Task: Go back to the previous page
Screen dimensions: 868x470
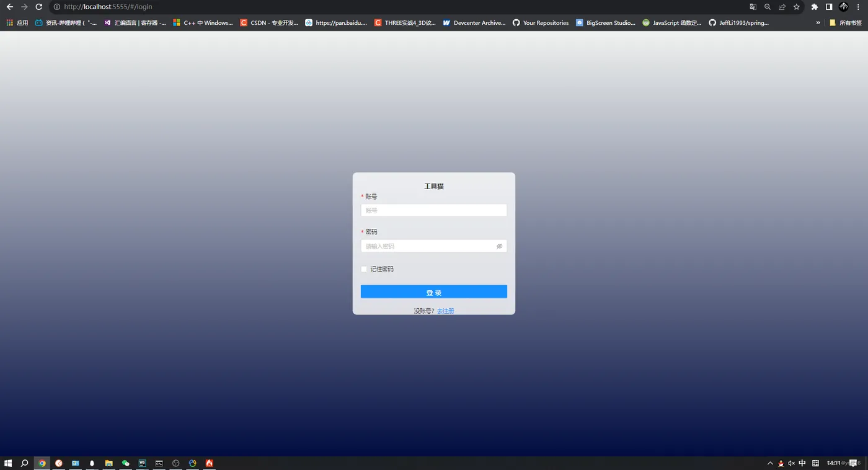Action: pos(9,7)
